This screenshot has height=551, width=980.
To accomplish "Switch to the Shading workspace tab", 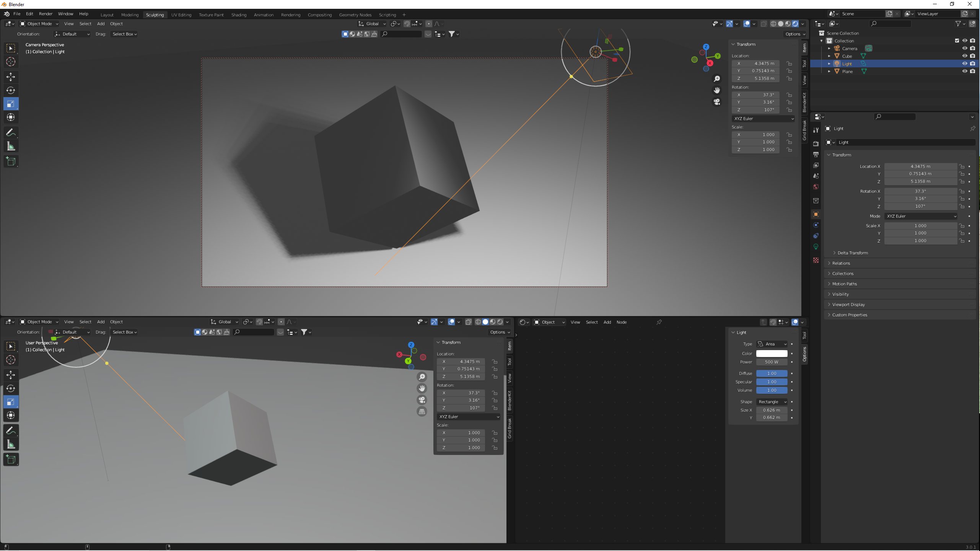I will click(x=239, y=15).
